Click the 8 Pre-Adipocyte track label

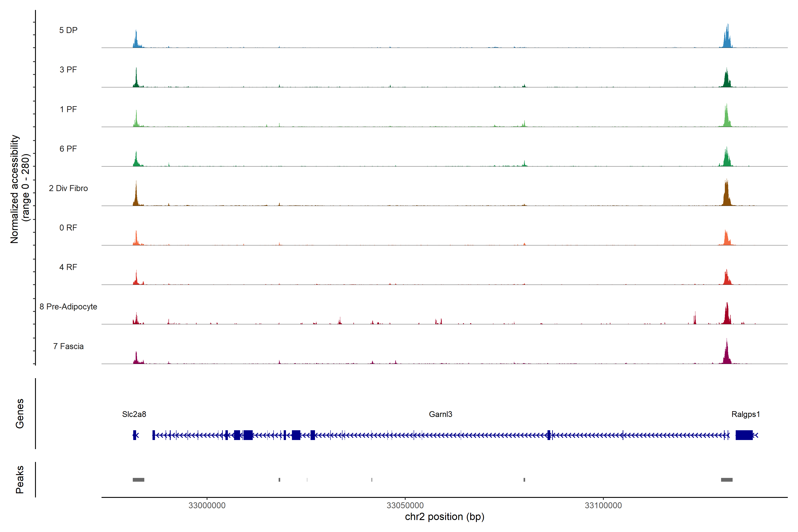click(x=68, y=307)
